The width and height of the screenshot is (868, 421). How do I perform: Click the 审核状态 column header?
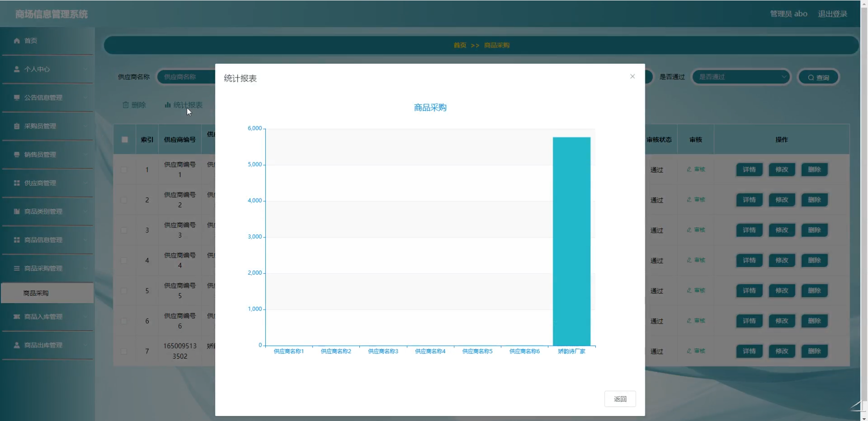(659, 140)
